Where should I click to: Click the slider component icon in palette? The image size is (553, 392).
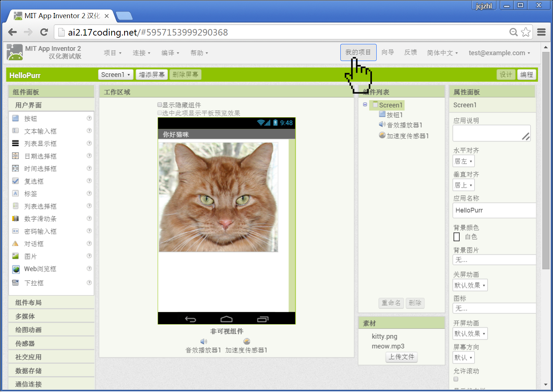point(16,219)
